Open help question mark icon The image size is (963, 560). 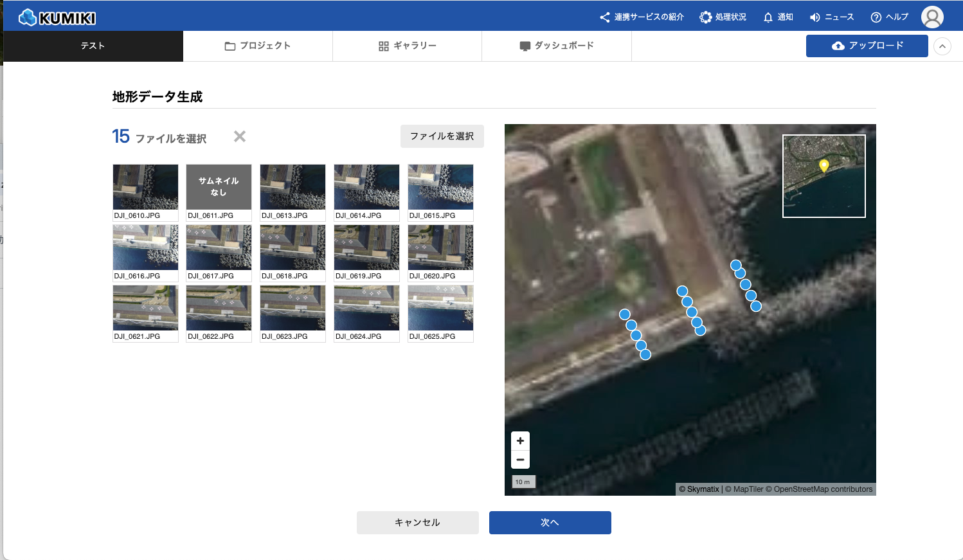click(876, 17)
